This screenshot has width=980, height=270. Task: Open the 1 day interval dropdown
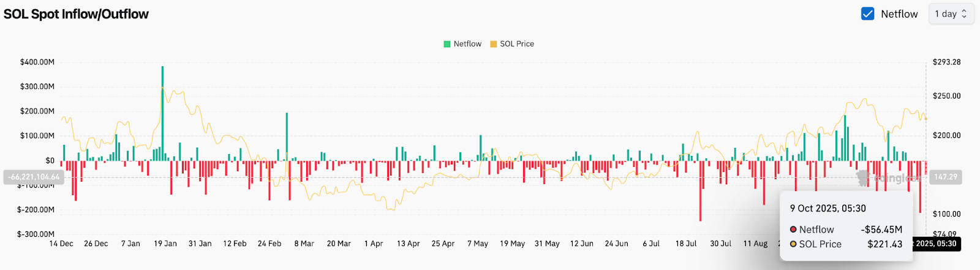tap(950, 13)
